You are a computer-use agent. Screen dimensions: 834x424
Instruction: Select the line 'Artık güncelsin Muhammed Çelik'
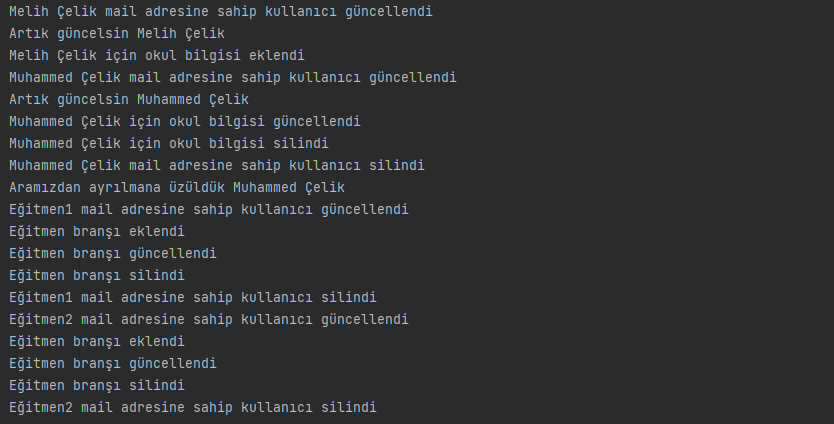click(128, 100)
